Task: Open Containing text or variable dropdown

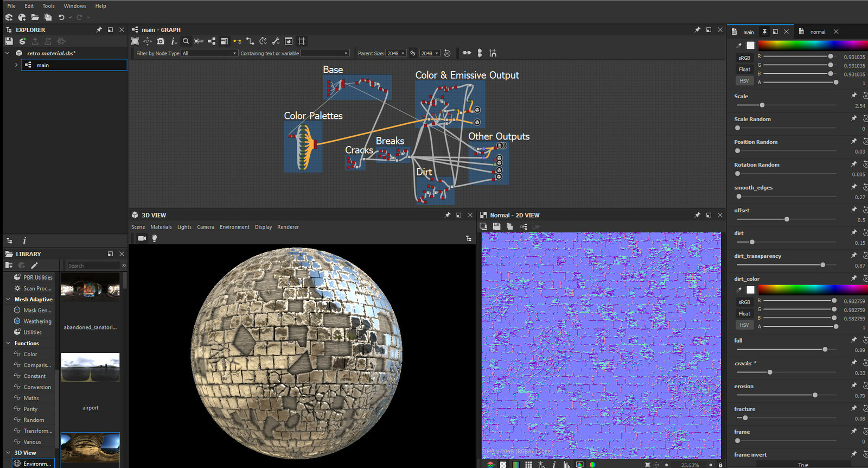Action: click(324, 53)
